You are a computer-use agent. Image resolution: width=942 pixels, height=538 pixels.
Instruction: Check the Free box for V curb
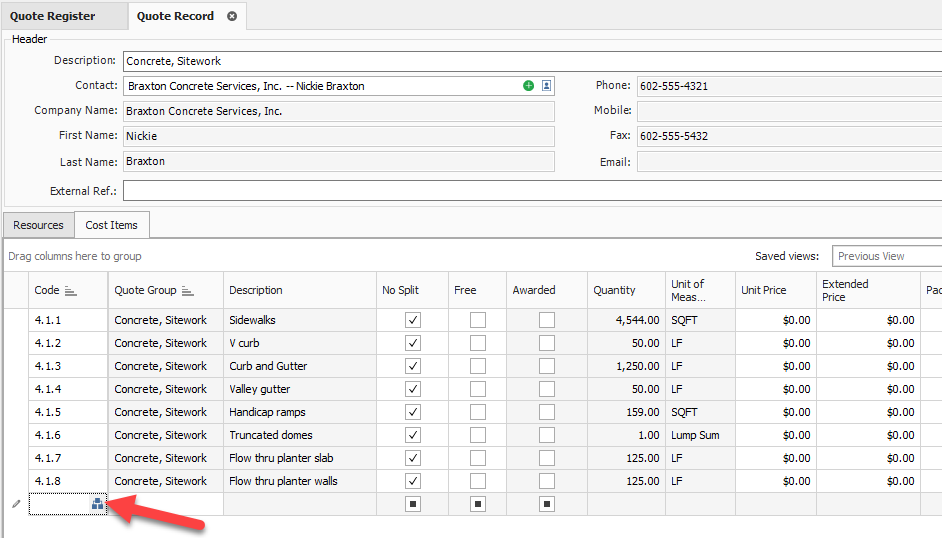click(478, 343)
